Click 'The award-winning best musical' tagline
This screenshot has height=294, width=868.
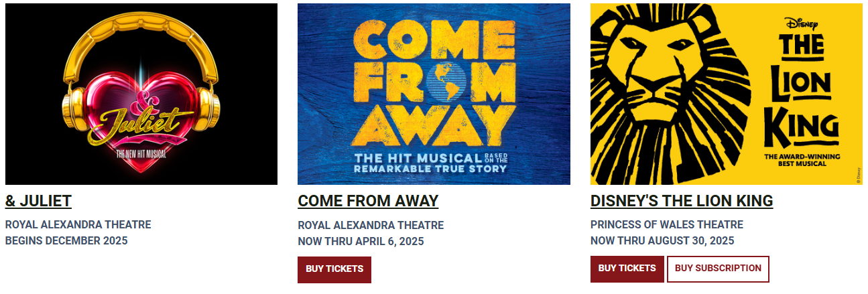point(802,159)
